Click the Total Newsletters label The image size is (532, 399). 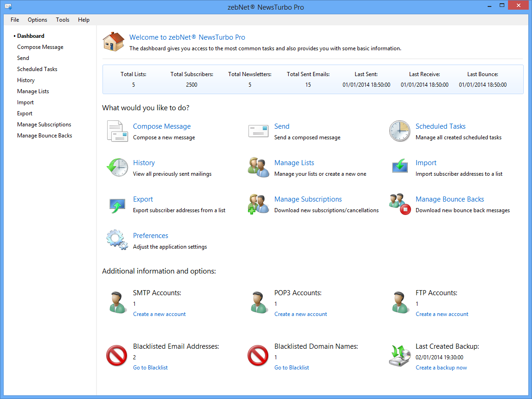250,74
